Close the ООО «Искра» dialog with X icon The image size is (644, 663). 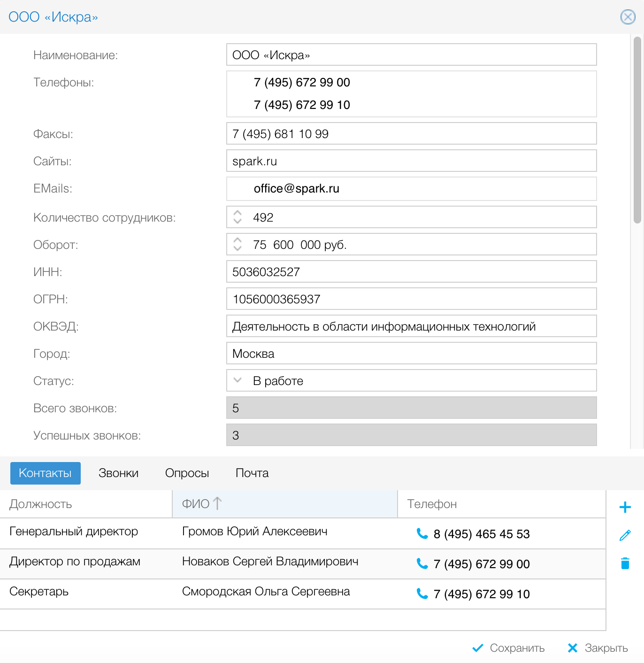[x=628, y=17]
